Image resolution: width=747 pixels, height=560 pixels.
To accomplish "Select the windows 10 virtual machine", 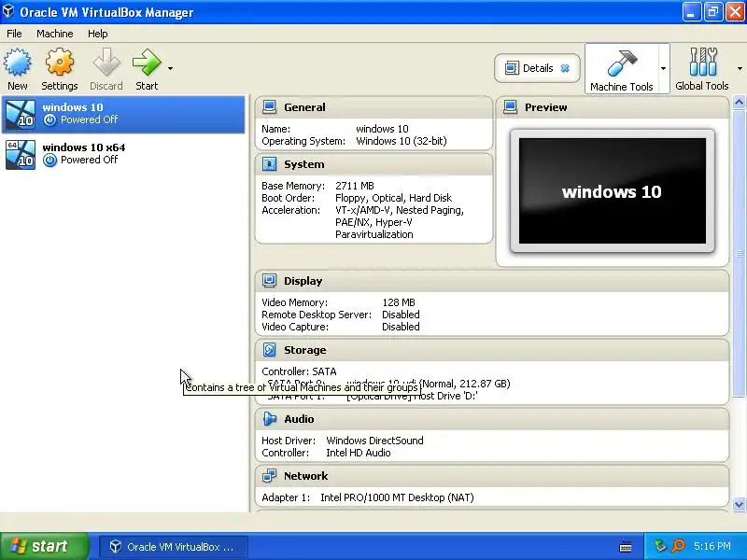I will tap(123, 114).
